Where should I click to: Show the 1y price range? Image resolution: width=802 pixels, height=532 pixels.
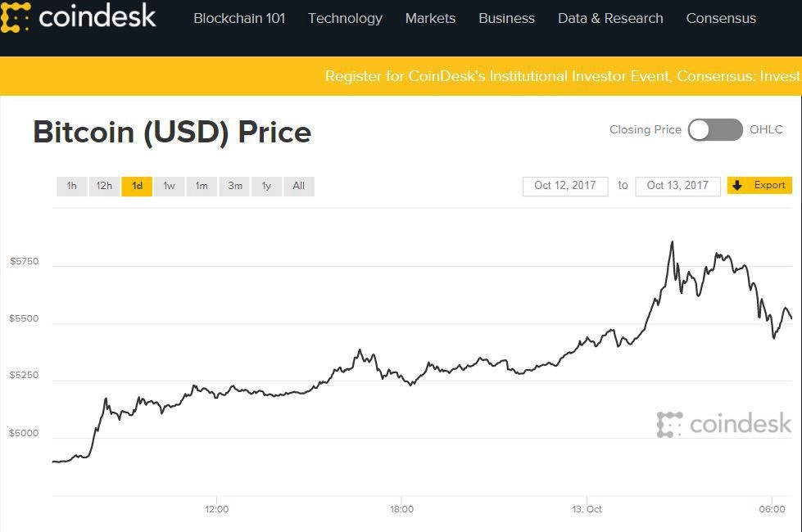(266, 187)
